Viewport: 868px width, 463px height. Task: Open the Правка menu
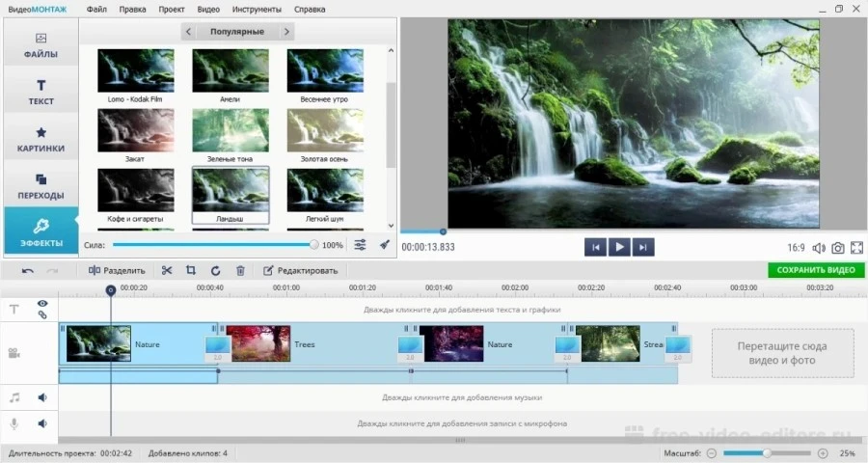tap(132, 10)
